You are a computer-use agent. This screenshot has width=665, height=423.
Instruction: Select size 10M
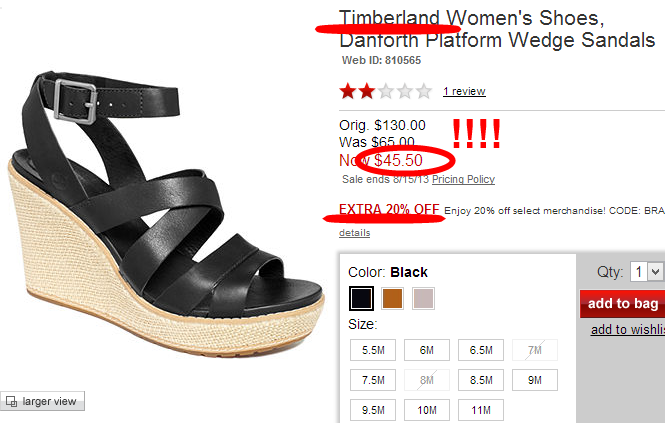(x=427, y=410)
